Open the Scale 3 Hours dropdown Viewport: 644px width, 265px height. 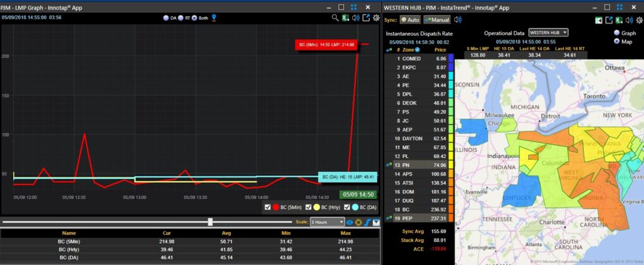tap(327, 222)
